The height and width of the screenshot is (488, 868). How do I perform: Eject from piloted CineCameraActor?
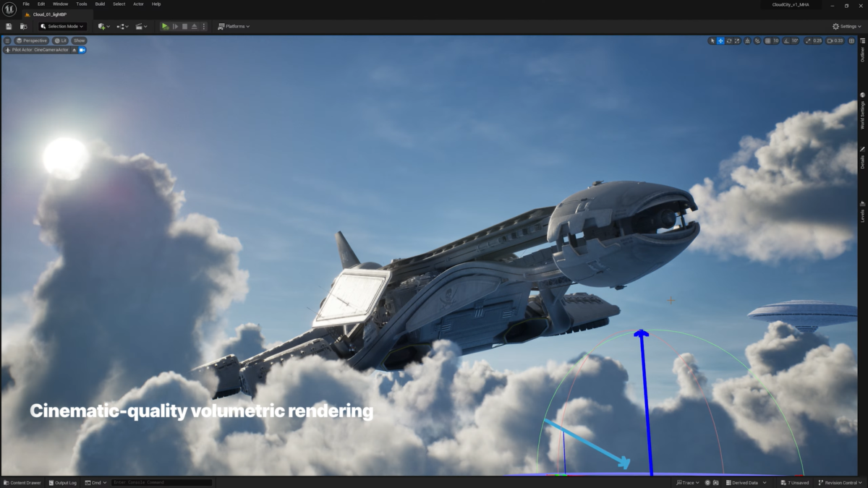(x=75, y=50)
